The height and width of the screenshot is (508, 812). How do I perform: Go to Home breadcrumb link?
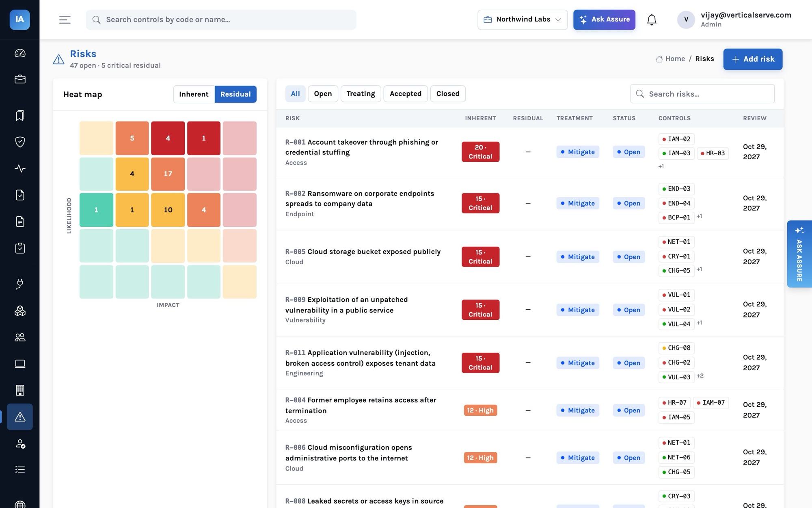tap(671, 59)
